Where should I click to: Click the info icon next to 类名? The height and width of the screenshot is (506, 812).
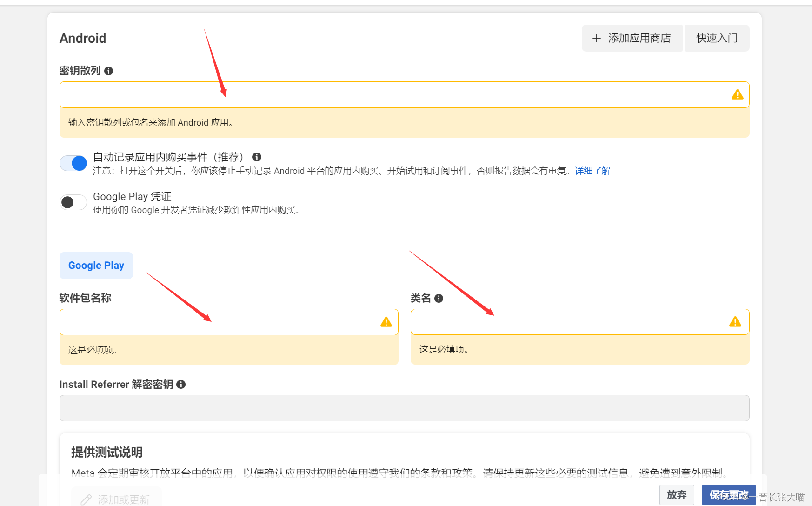pos(439,298)
